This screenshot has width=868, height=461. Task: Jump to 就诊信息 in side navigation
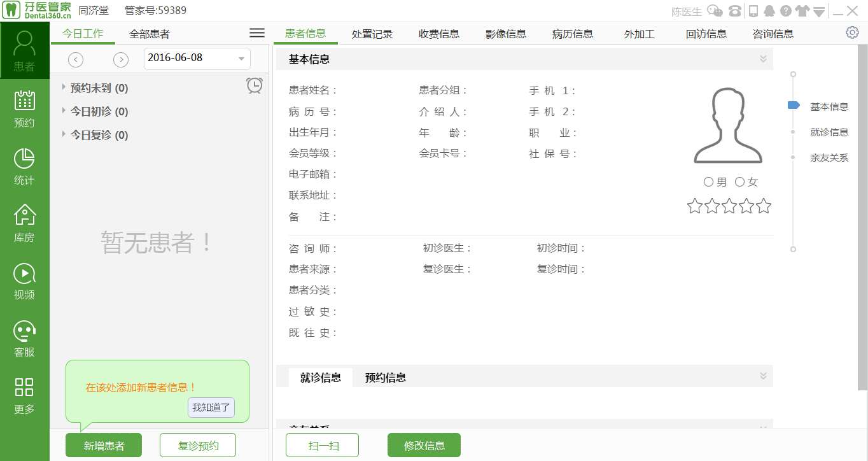[x=829, y=132]
